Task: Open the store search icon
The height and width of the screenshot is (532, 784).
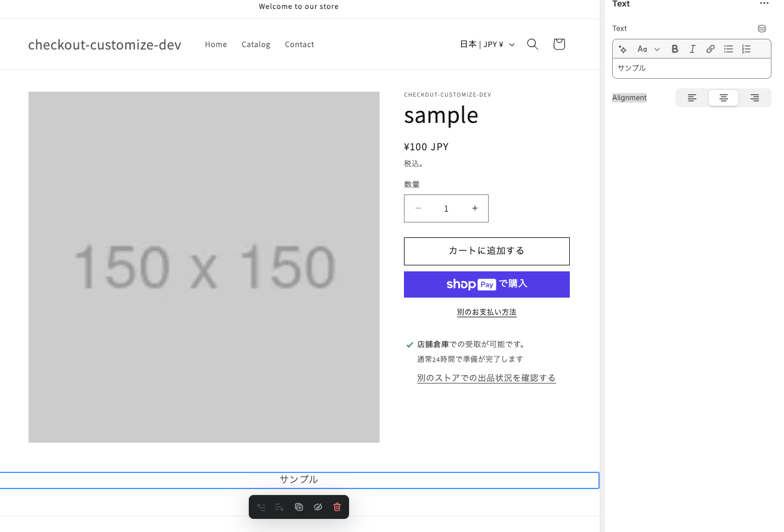Action: point(533,44)
